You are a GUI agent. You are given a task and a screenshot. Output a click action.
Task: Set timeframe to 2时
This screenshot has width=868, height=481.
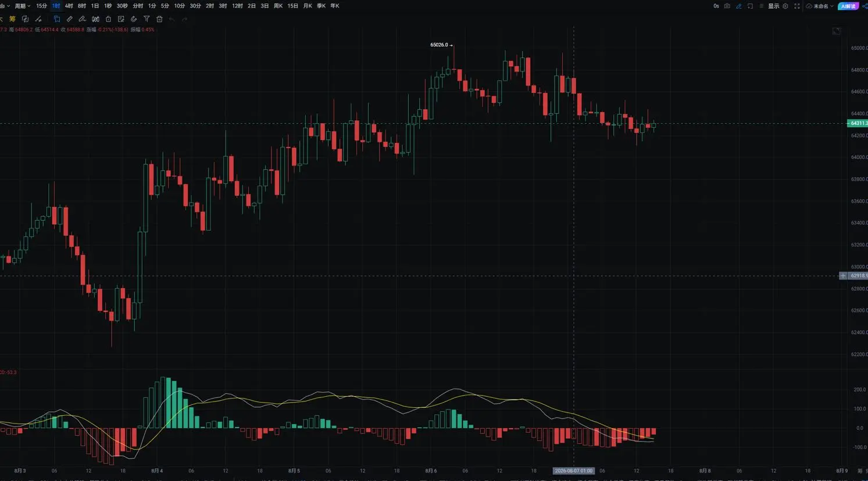[210, 6]
